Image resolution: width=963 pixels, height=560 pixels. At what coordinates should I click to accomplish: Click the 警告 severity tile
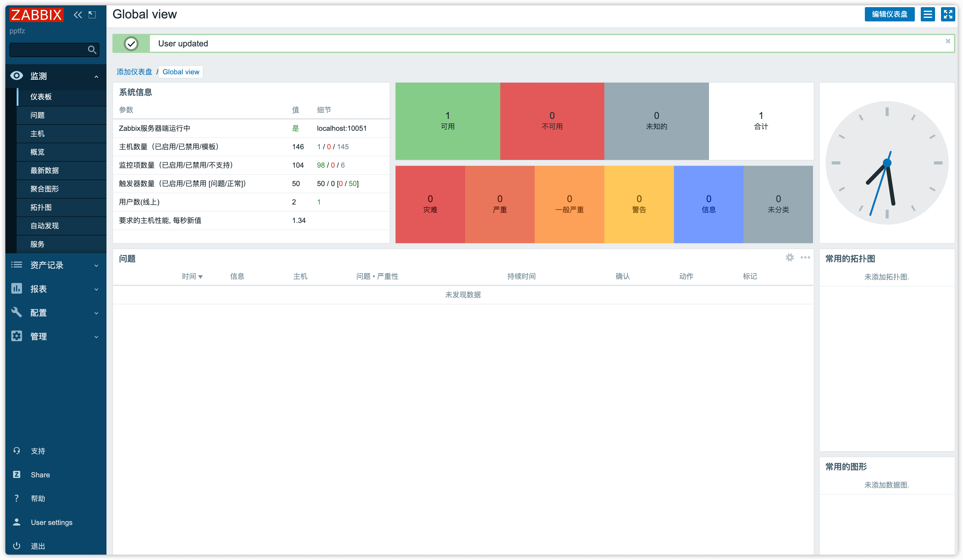(639, 205)
